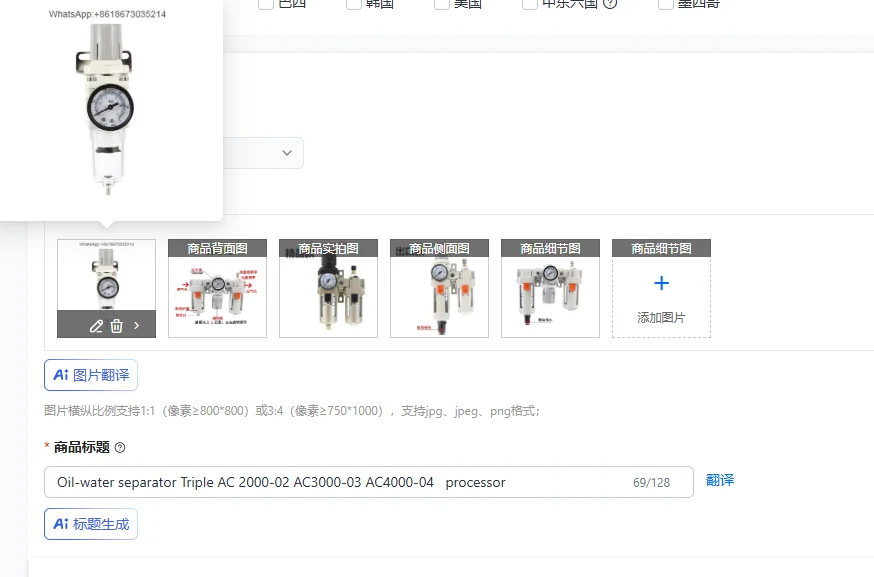Viewport: 874px width, 577px height.
Task: Tick the 墨西哥 checkbox
Action: [x=666, y=4]
